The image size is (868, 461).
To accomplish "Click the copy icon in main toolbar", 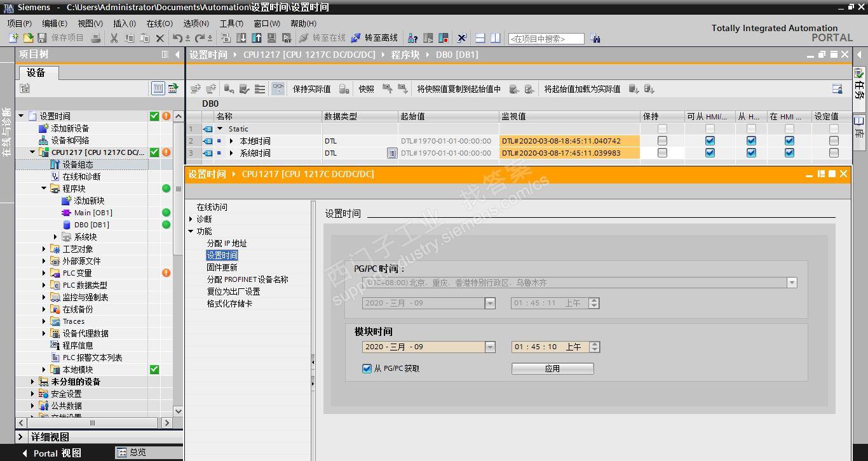I will (x=129, y=38).
